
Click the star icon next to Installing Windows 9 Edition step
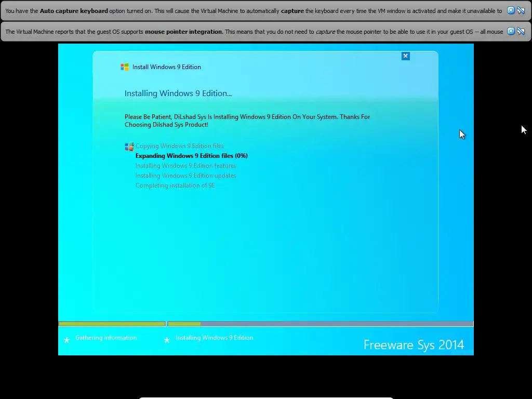pyautogui.click(x=167, y=340)
